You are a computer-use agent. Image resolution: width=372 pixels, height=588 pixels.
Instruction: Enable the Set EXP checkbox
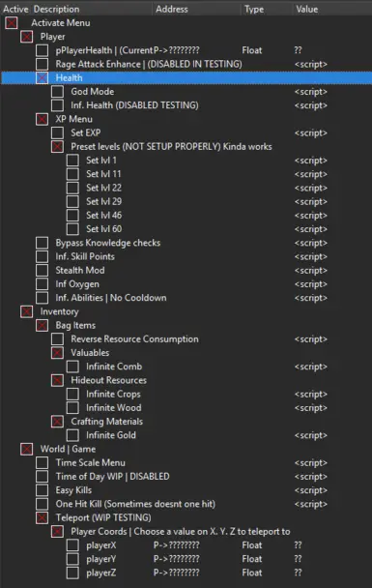click(57, 132)
